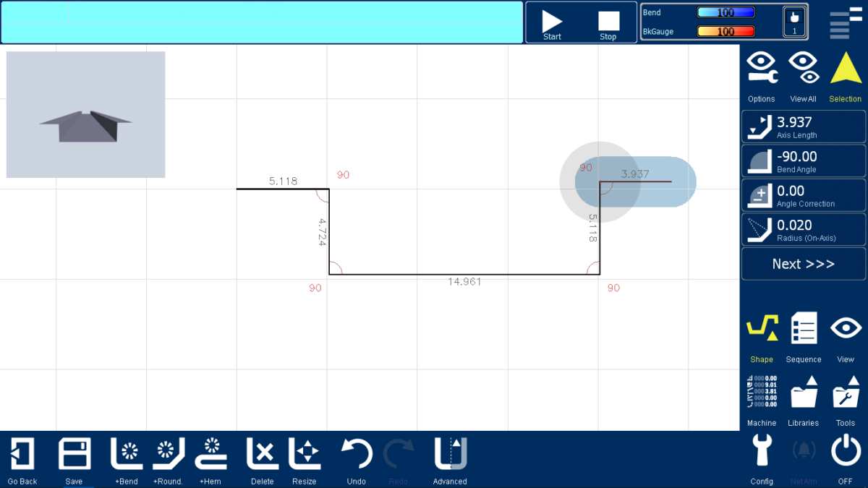Delete the selected segment
This screenshot has width=868, height=488.
tap(262, 460)
